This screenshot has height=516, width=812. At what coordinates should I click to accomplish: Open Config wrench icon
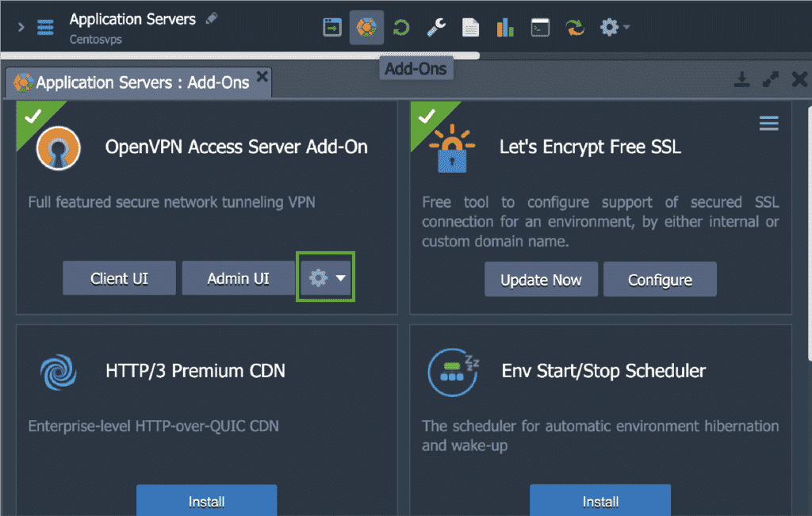pos(436,28)
